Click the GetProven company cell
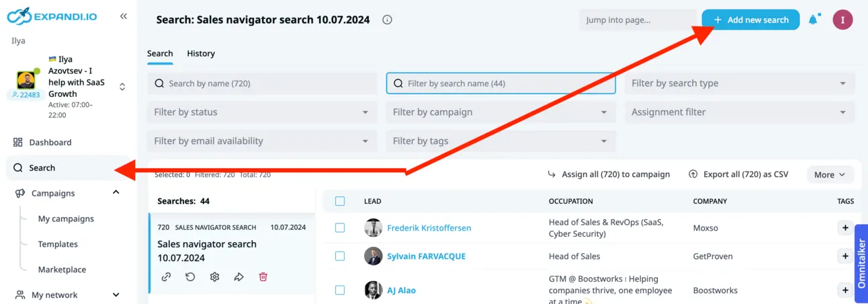The width and height of the screenshot is (868, 304). pyautogui.click(x=713, y=256)
